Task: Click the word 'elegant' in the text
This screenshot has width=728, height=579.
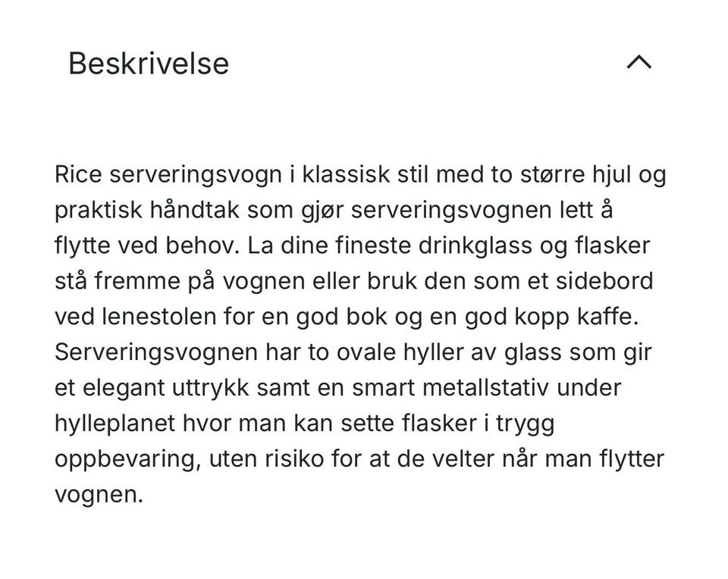Action: [x=124, y=388]
